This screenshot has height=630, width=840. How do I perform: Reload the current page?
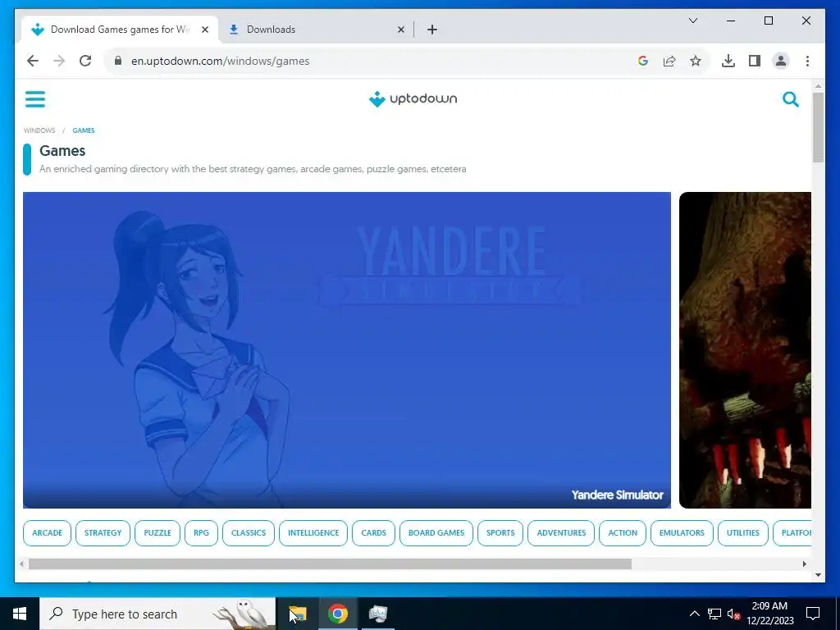coord(85,61)
